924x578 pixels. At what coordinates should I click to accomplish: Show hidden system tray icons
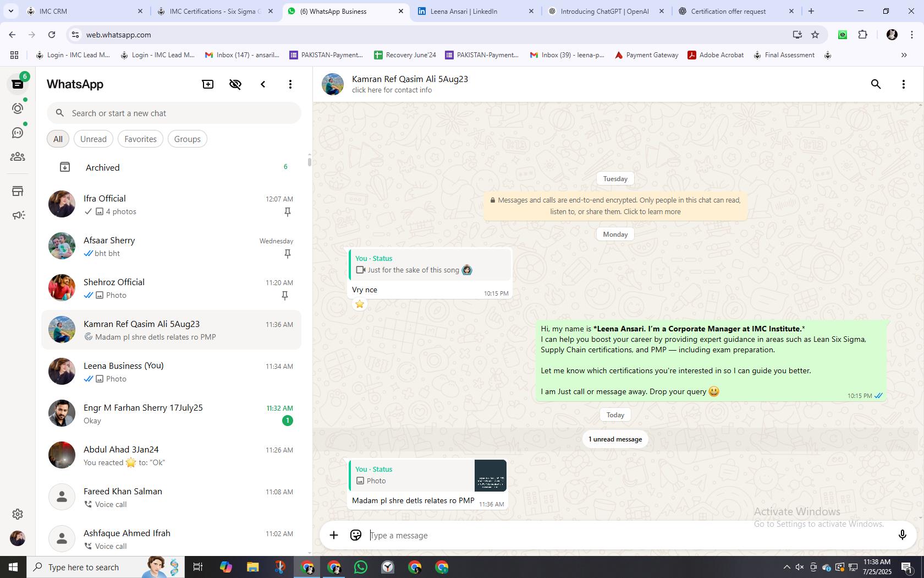pyautogui.click(x=787, y=567)
